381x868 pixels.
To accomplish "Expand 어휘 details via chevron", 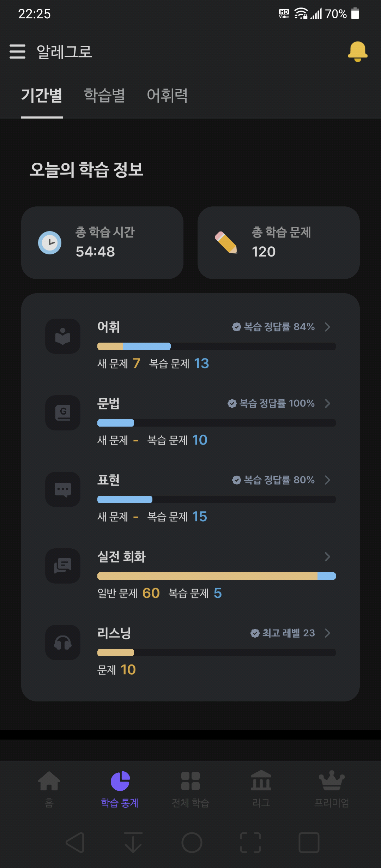I will tap(327, 327).
